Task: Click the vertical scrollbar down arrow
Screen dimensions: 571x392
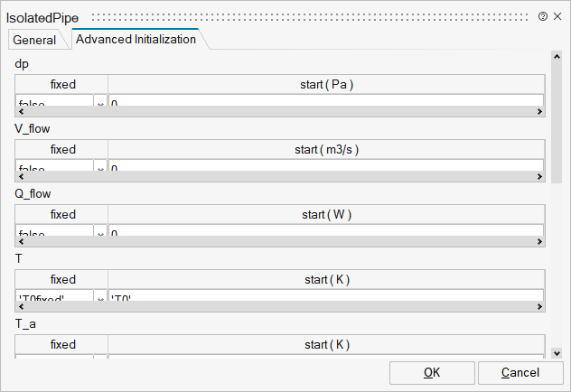Action: (557, 353)
